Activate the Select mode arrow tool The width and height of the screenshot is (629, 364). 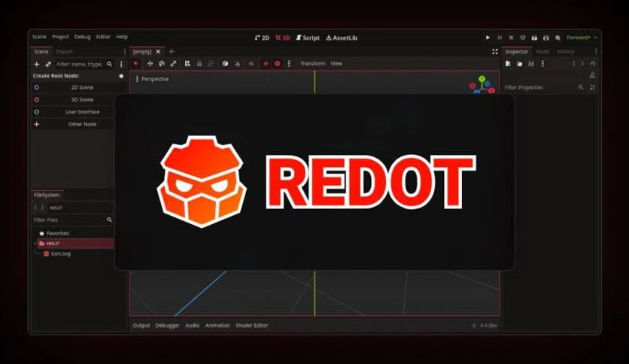click(x=135, y=63)
